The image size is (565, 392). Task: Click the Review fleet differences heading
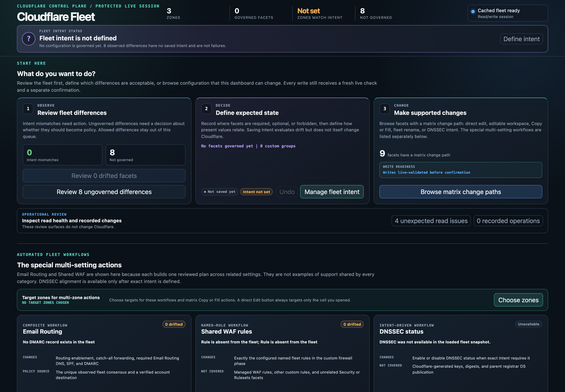click(x=72, y=113)
